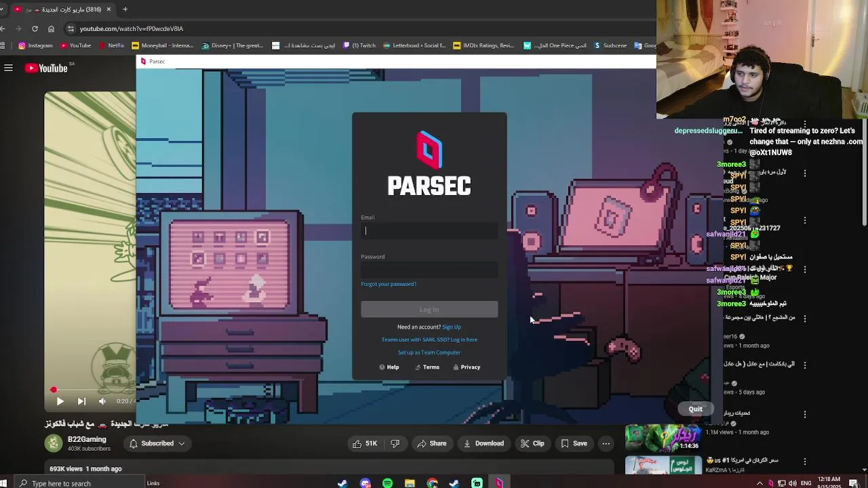Go forward in browser history
Screen dimensions: 868x488
[18, 28]
